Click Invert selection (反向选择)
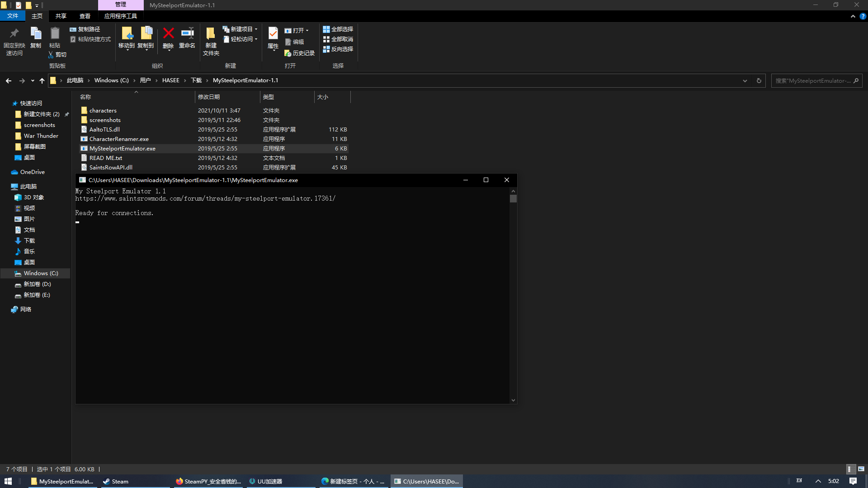Image resolution: width=868 pixels, height=488 pixels. tap(338, 49)
